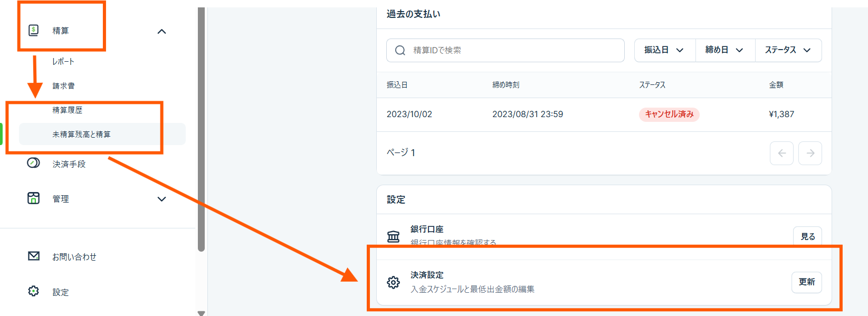Viewport: 868px width, 316px height.
Task: Select 請求書 in the sidebar
Action: click(63, 86)
